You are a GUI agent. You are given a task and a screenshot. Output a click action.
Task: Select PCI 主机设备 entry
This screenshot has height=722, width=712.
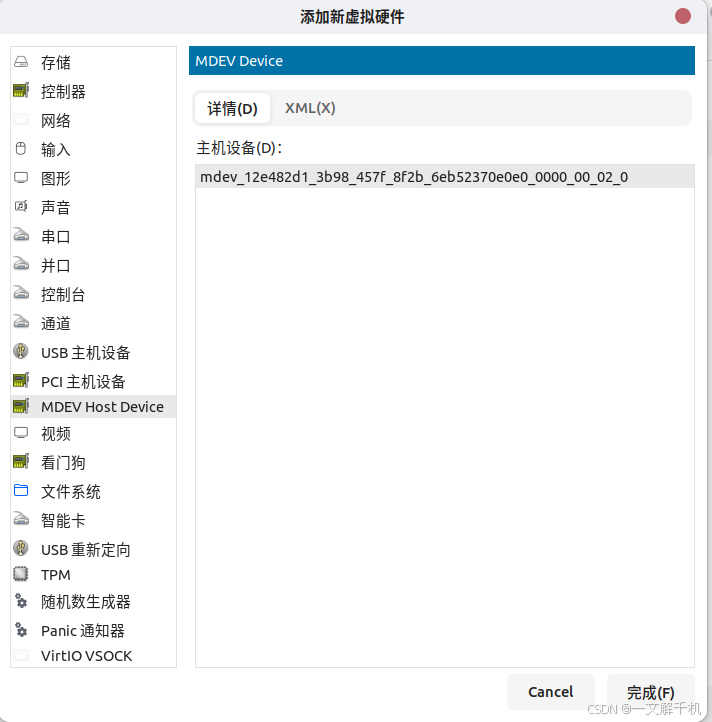point(93,381)
